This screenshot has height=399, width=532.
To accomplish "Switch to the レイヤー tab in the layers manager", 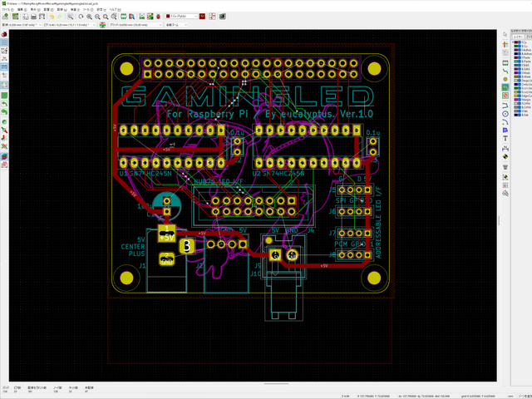I will (x=517, y=37).
